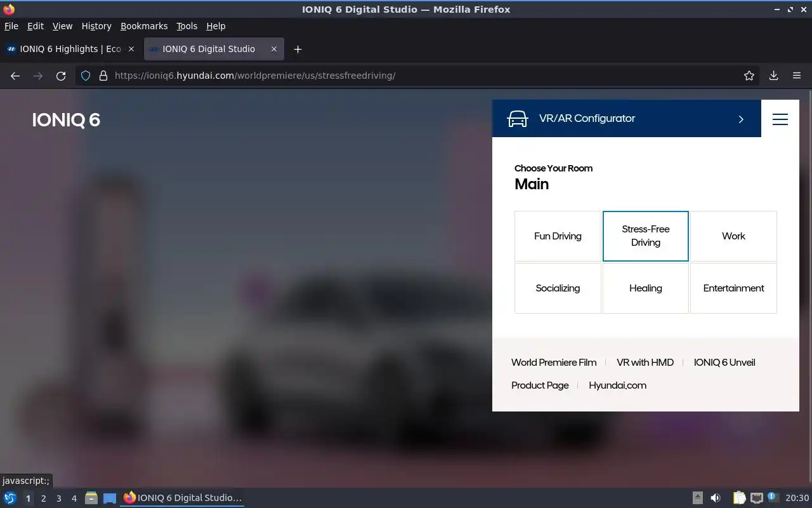This screenshot has height=508, width=812.
Task: Visit the Hyundai.com link
Action: [617, 385]
